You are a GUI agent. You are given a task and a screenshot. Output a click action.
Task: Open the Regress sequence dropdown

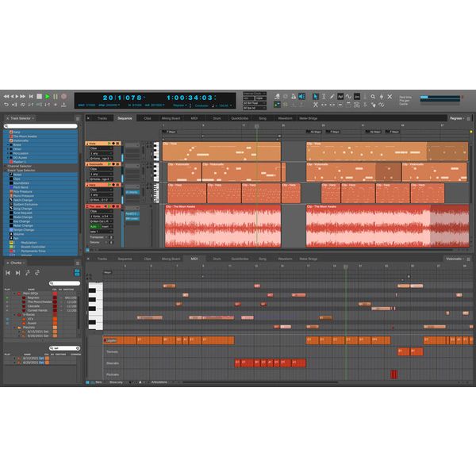pyautogui.click(x=456, y=118)
